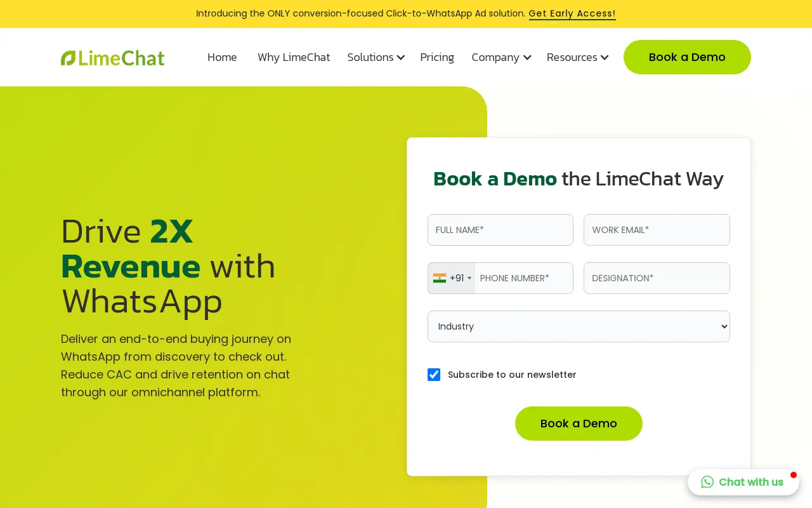Click the LimeChat logo in the header
Screen dimensions: 812x508
(112, 57)
